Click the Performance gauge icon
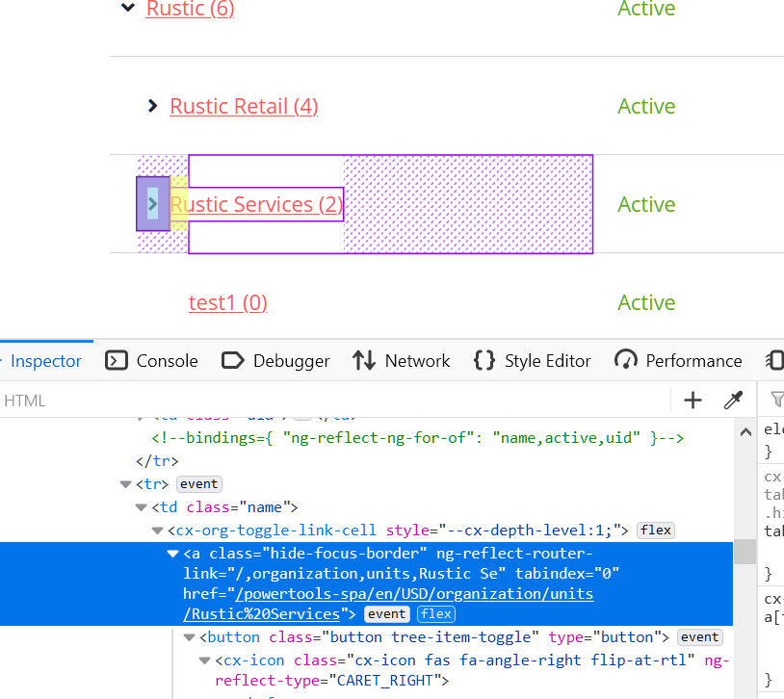Image resolution: width=784 pixels, height=699 pixels. (x=625, y=360)
